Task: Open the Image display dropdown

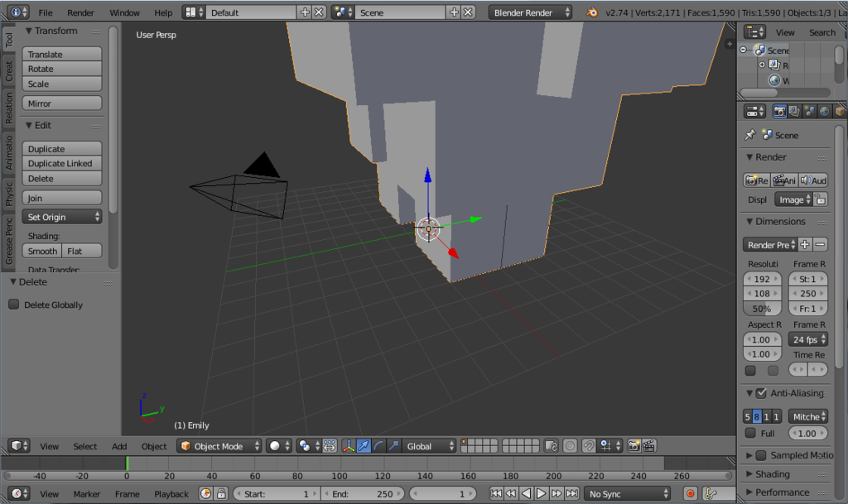Action: 793,199
